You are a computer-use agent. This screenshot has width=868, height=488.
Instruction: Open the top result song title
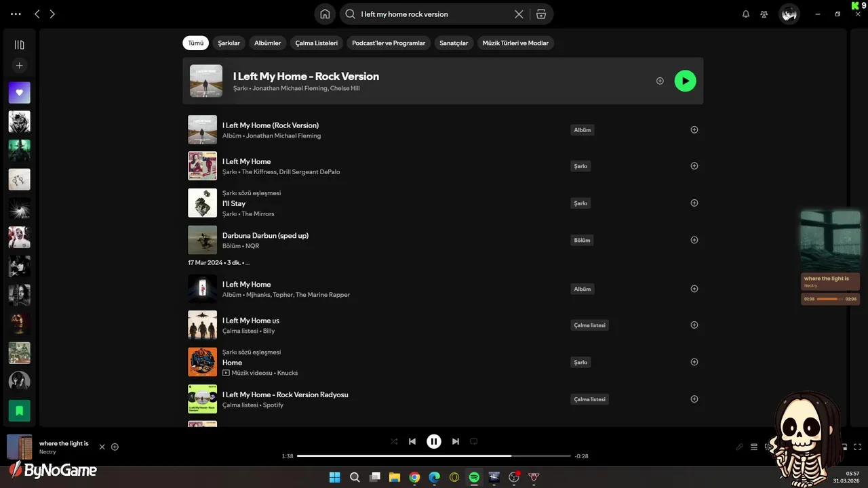click(306, 76)
